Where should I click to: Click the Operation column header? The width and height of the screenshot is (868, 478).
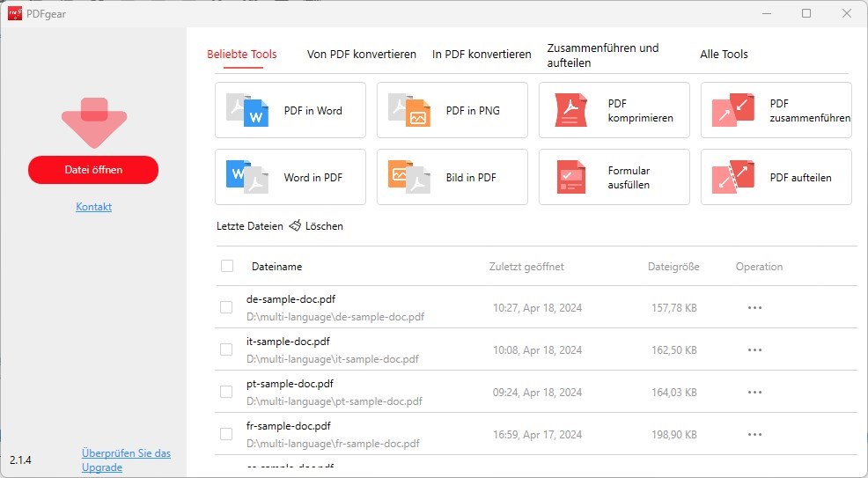[759, 266]
